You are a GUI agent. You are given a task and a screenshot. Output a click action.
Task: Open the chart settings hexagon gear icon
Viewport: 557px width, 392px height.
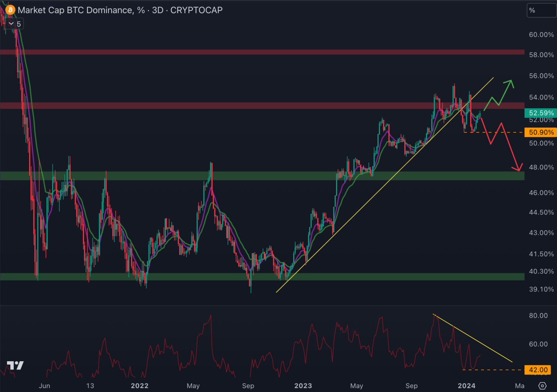(542, 385)
